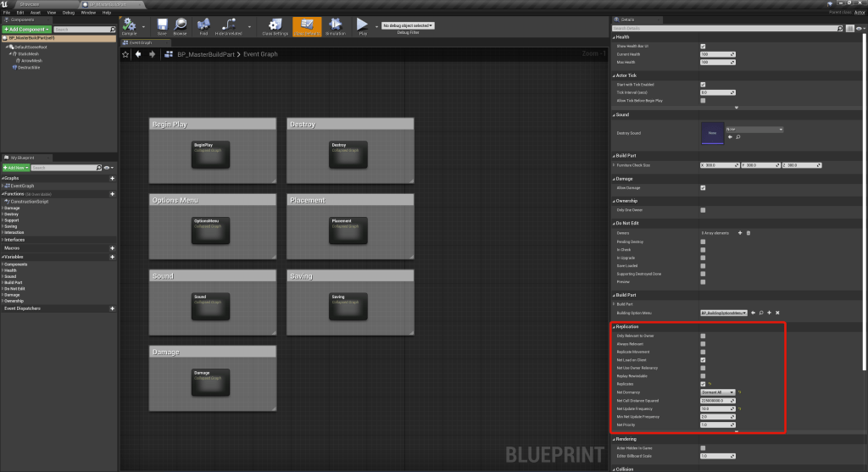The image size is (868, 472).
Task: Click the Simulation toolbar icon
Action: 336,27
